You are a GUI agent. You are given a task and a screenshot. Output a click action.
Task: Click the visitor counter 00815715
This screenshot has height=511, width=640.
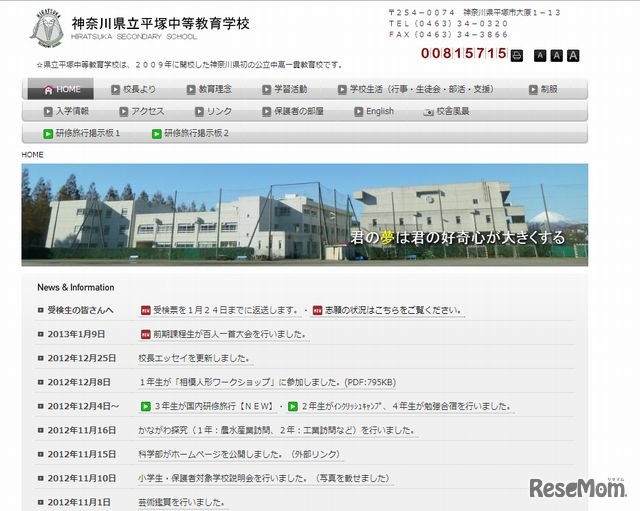point(464,53)
